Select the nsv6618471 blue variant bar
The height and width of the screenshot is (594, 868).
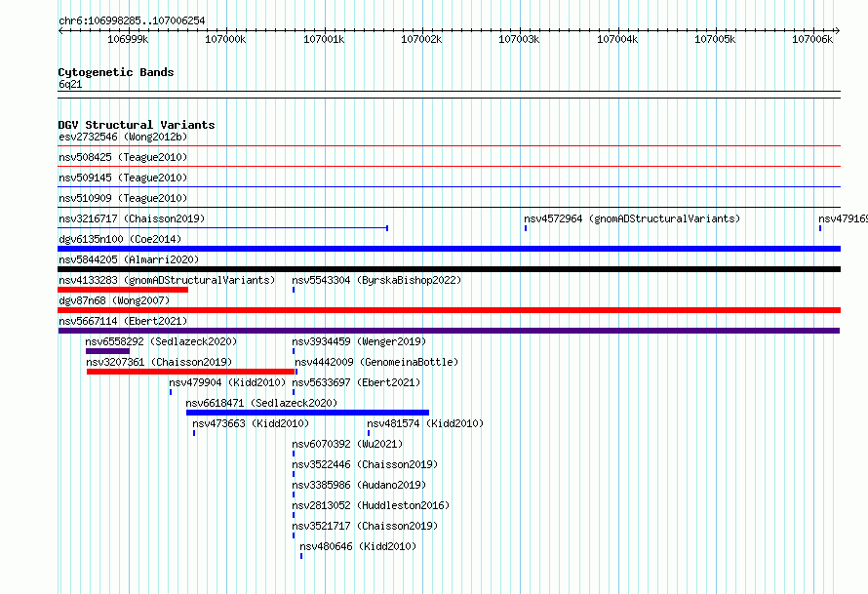(308, 413)
